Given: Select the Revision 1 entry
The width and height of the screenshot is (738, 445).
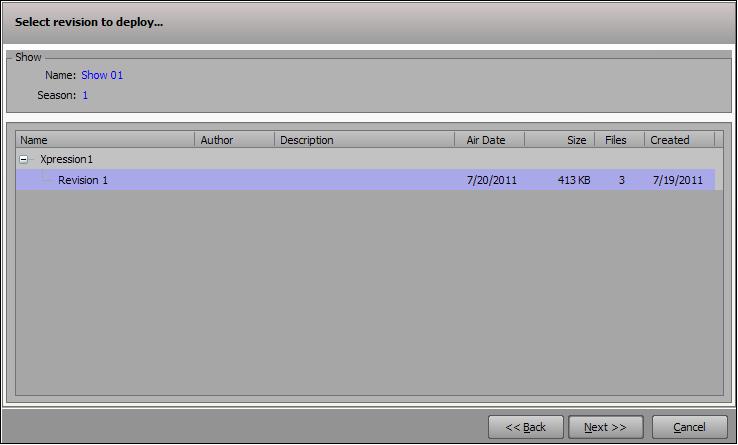Looking at the screenshot, I should pyautogui.click(x=365, y=180).
